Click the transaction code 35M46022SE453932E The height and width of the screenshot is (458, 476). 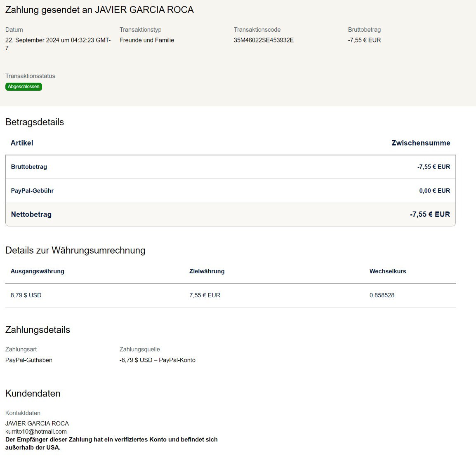tap(264, 40)
